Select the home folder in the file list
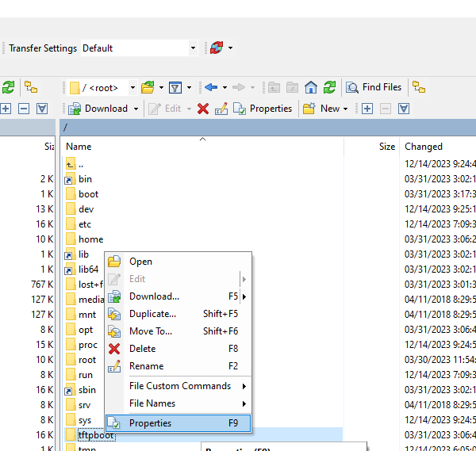The image size is (476, 451). pos(90,239)
